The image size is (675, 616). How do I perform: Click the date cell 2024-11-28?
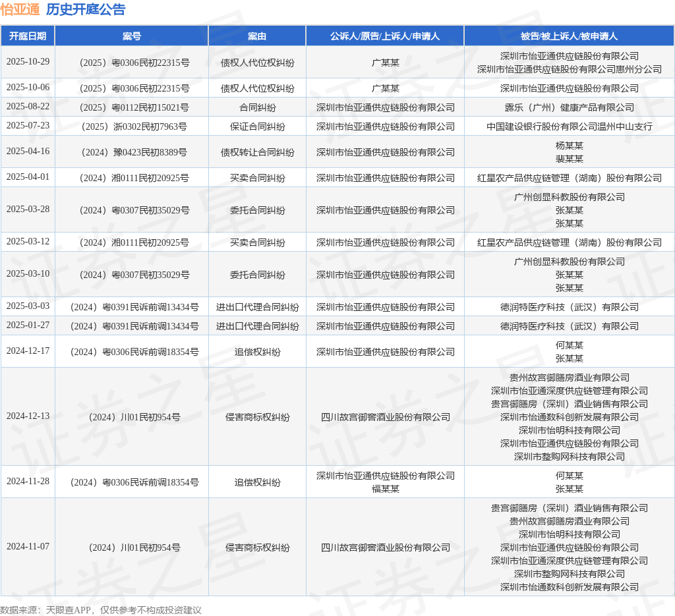pos(28,482)
